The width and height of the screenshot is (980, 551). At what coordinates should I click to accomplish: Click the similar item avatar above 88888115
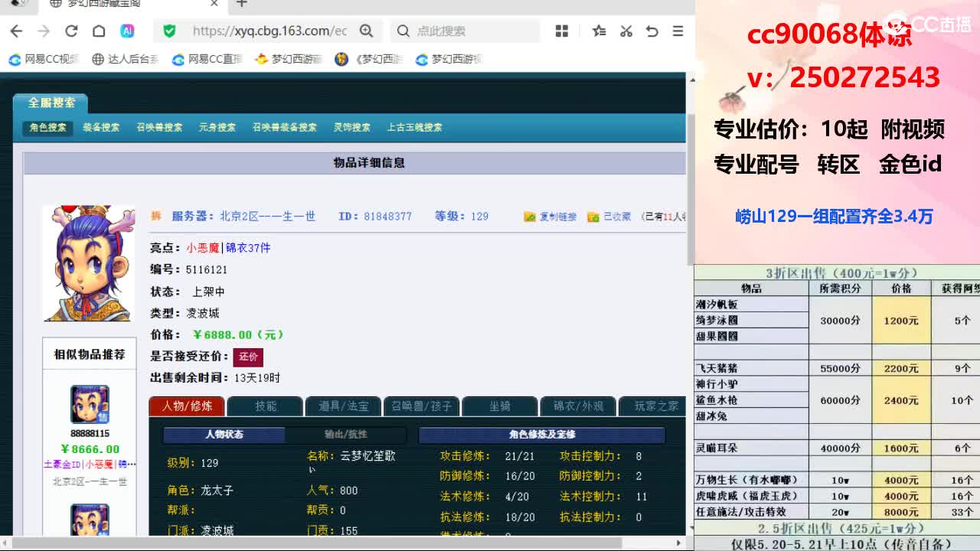[x=90, y=405]
